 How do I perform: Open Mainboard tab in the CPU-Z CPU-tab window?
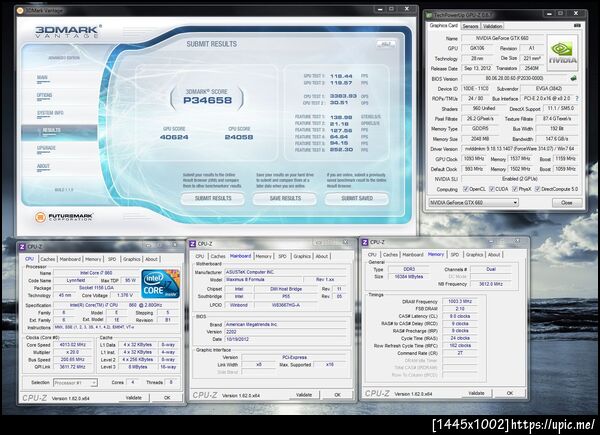pos(70,259)
